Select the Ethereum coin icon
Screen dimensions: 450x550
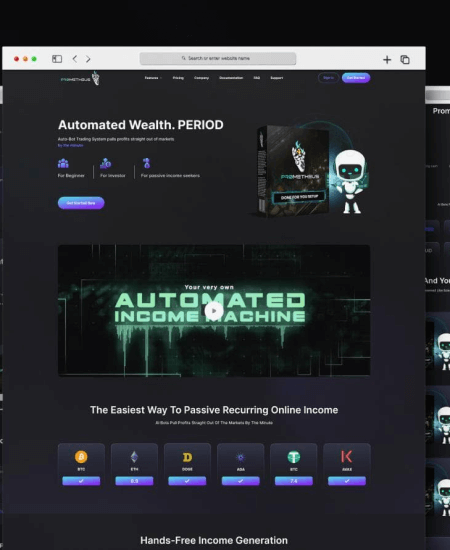click(134, 457)
